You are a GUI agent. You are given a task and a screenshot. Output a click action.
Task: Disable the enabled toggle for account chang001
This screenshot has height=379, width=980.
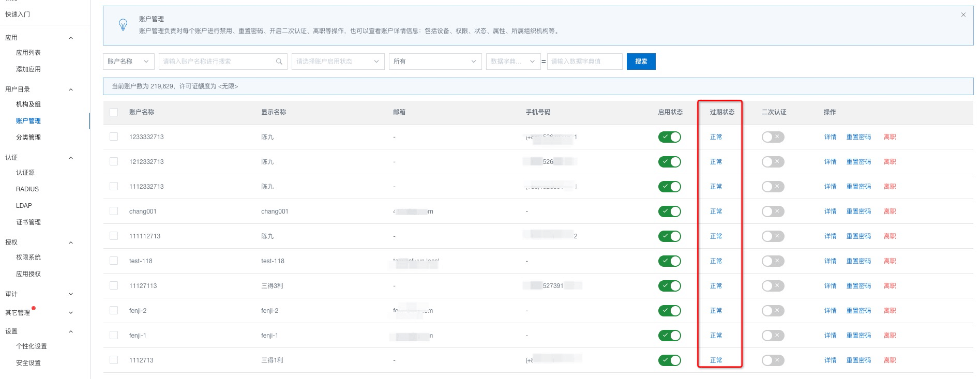669,211
